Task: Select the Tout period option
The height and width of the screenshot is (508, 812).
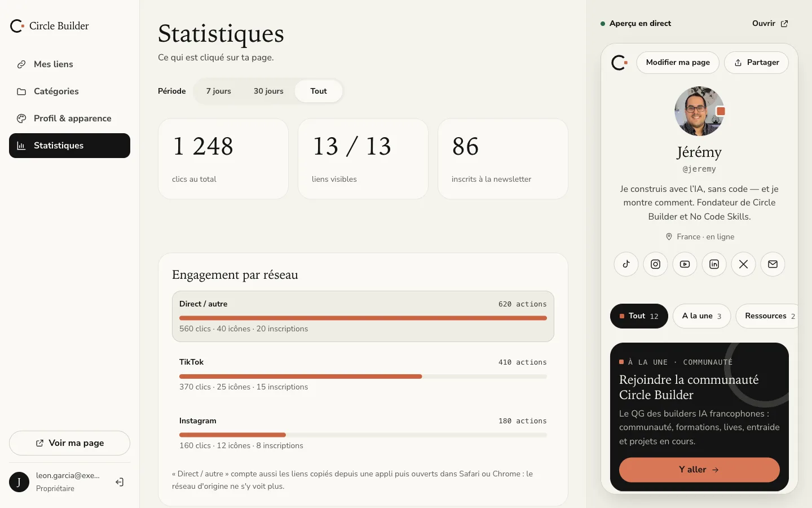Action: [x=319, y=91]
